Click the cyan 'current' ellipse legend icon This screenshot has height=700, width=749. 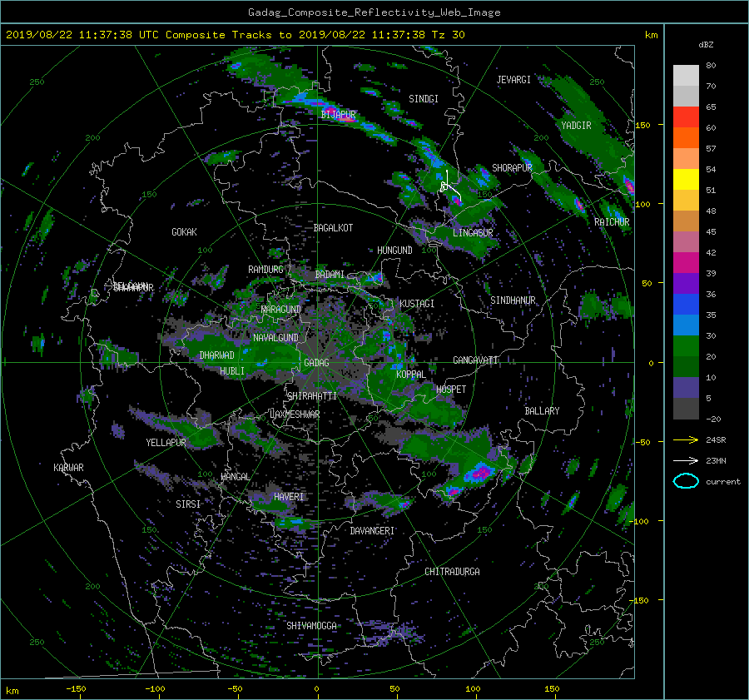[x=686, y=481]
